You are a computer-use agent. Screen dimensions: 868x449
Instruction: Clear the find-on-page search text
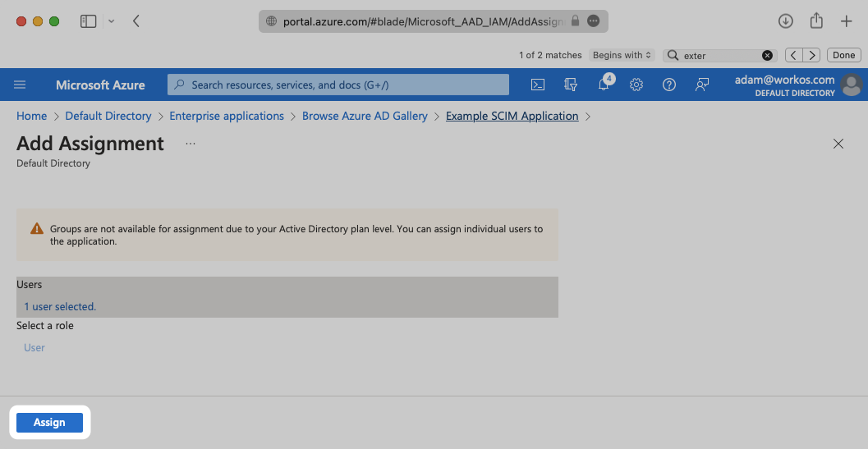767,55
